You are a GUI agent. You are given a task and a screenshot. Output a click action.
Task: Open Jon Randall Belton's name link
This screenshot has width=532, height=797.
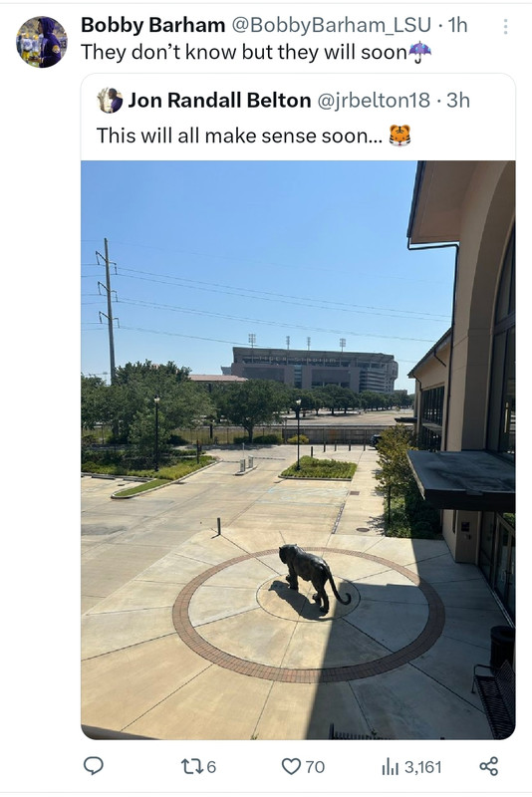coord(219,101)
